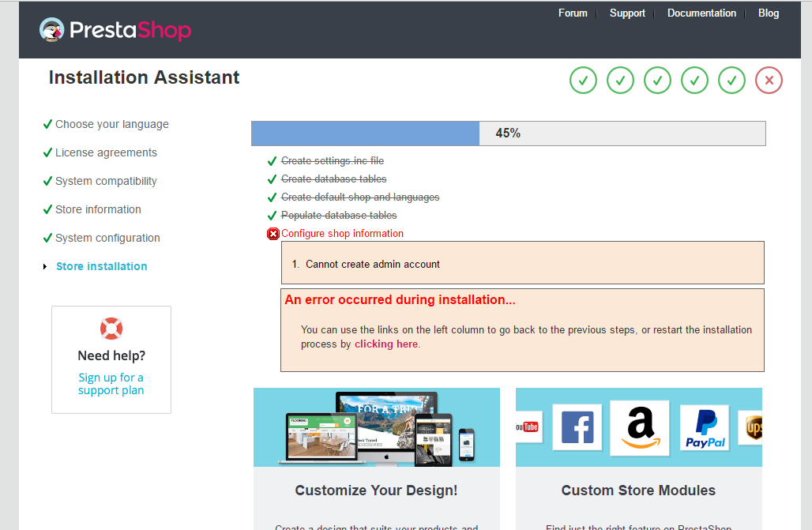
Task: Click the lifebuoy Need help icon
Action: coord(111,329)
